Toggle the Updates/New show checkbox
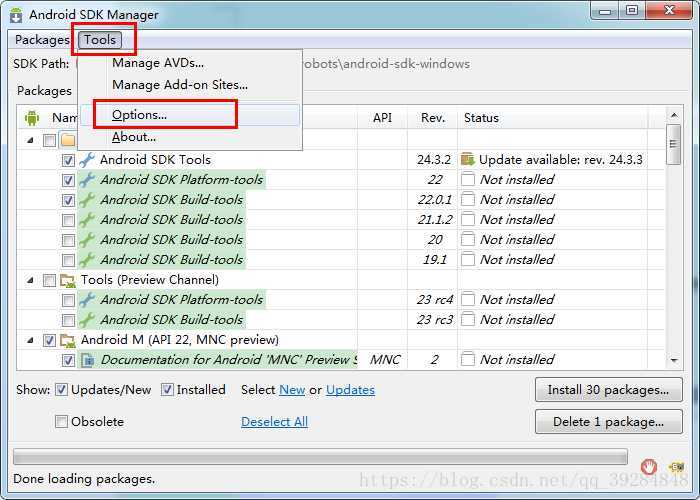 [x=61, y=390]
